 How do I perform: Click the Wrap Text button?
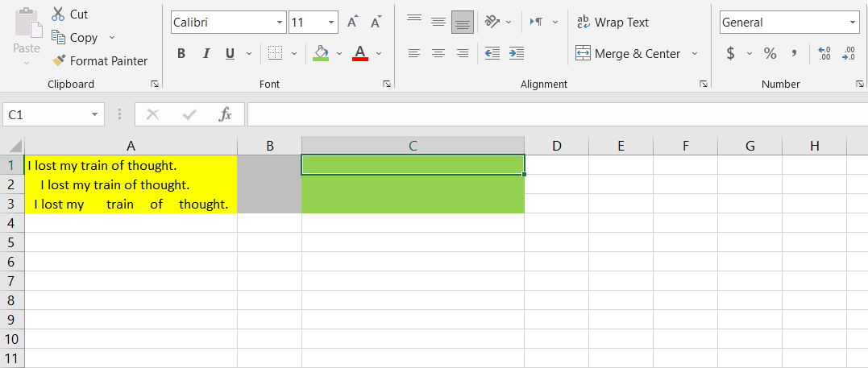(x=613, y=23)
